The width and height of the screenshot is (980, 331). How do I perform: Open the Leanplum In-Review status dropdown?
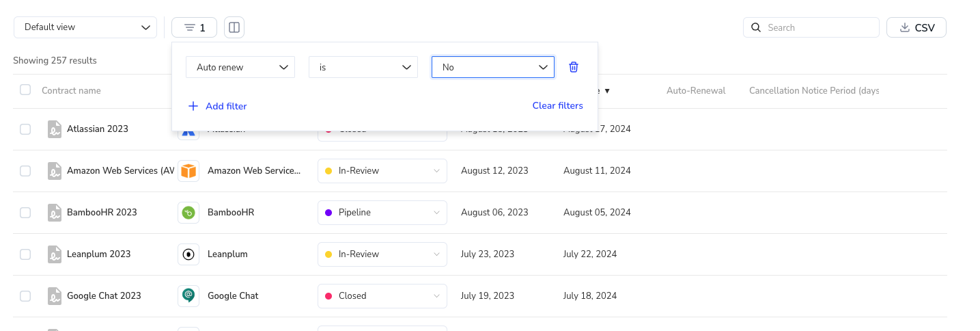coord(382,254)
